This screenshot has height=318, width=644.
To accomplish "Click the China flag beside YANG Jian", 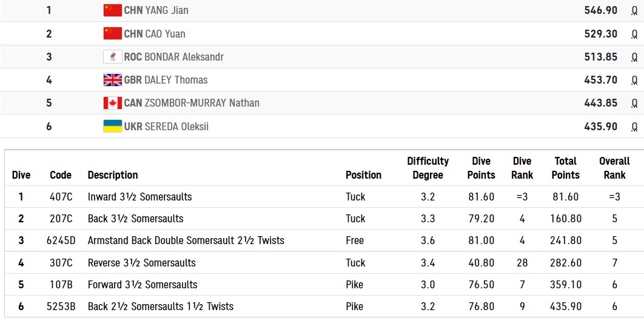I will pyautogui.click(x=112, y=10).
